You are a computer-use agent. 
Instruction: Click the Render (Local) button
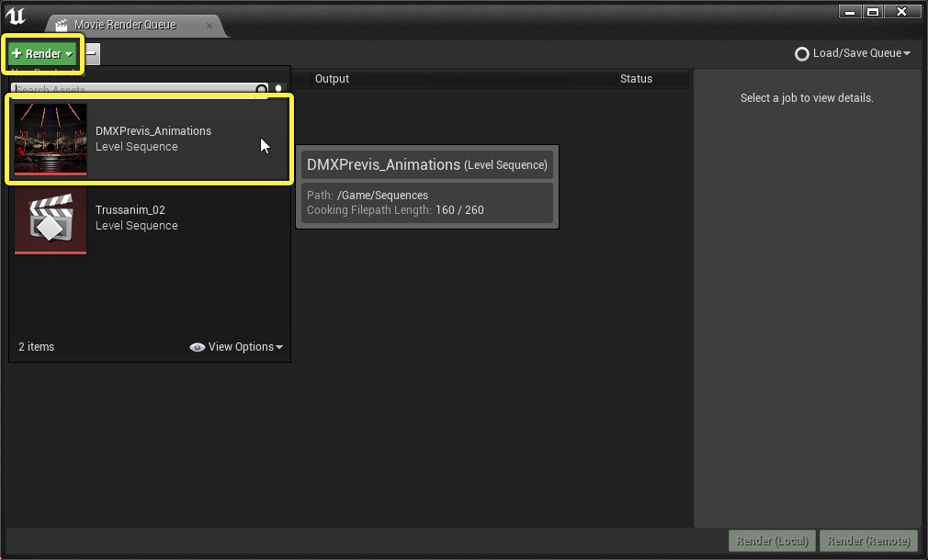point(771,541)
